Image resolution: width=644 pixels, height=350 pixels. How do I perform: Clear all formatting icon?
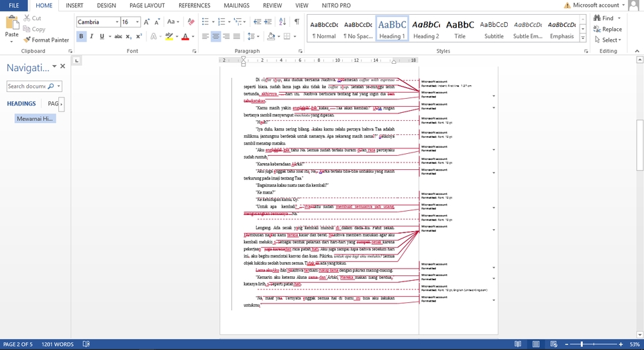pos(191,21)
